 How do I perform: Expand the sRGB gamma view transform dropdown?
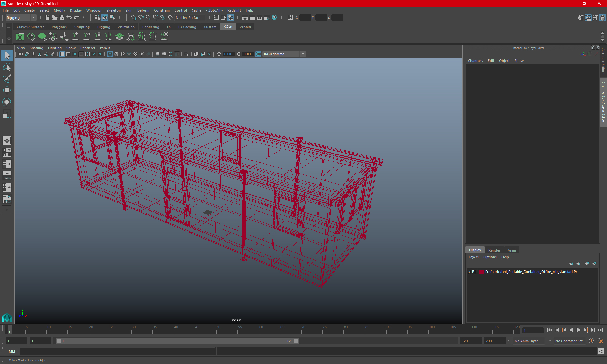303,54
